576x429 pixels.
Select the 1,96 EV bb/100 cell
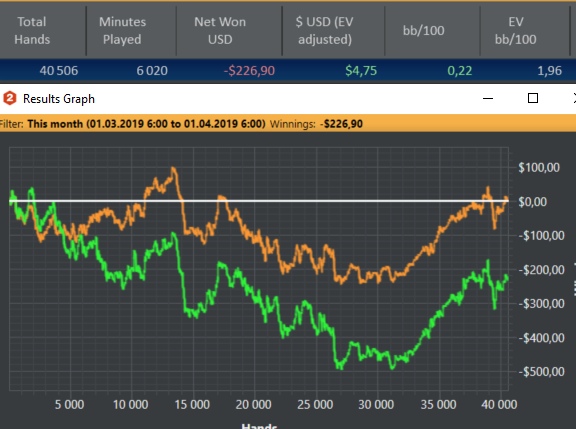(x=550, y=71)
